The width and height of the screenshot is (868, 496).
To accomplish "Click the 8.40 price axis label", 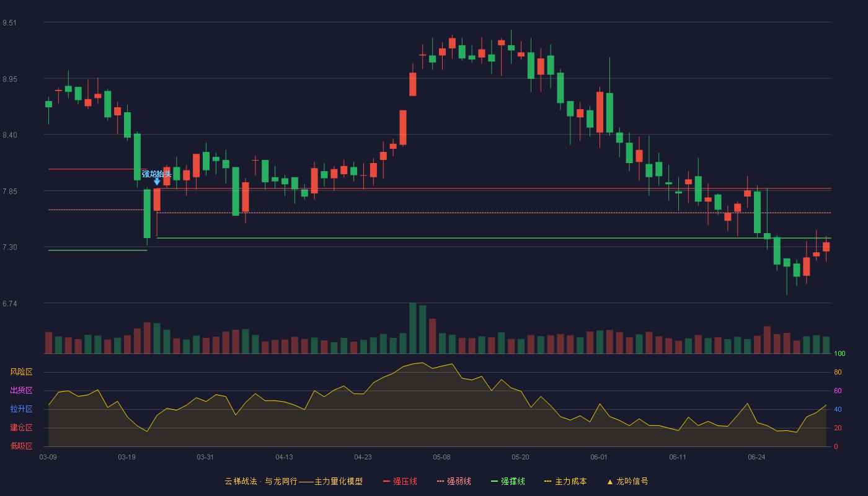I will coord(9,135).
